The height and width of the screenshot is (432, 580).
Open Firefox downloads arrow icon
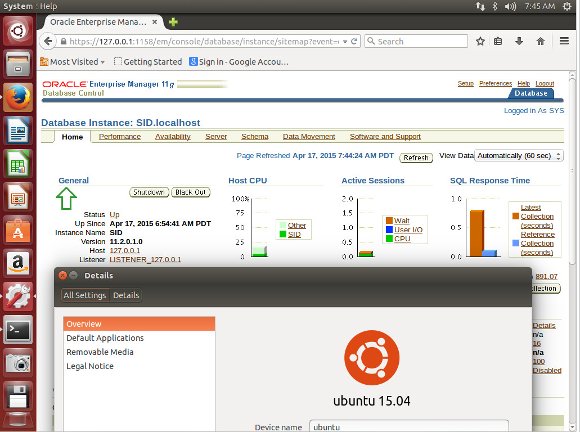pyautogui.click(x=519, y=41)
